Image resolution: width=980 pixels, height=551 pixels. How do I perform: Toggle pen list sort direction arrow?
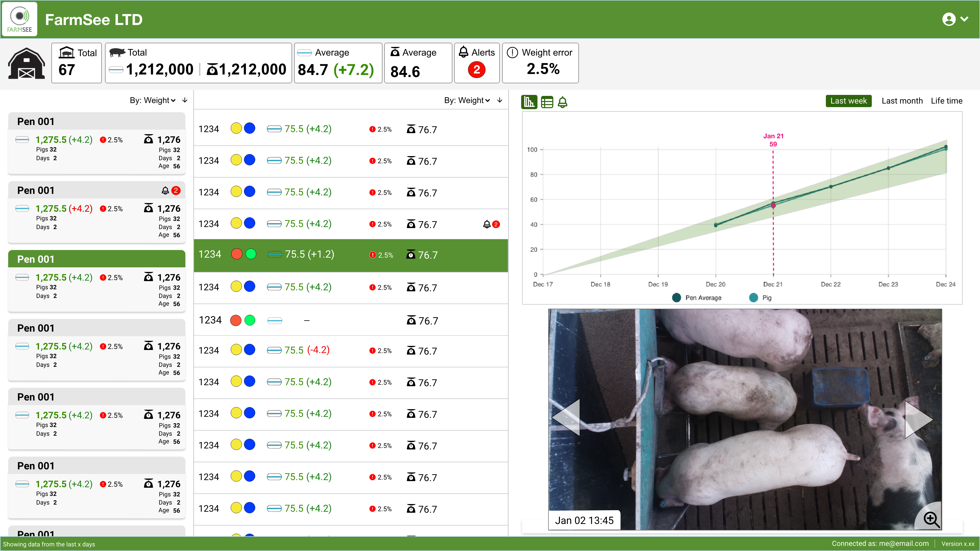point(185,100)
